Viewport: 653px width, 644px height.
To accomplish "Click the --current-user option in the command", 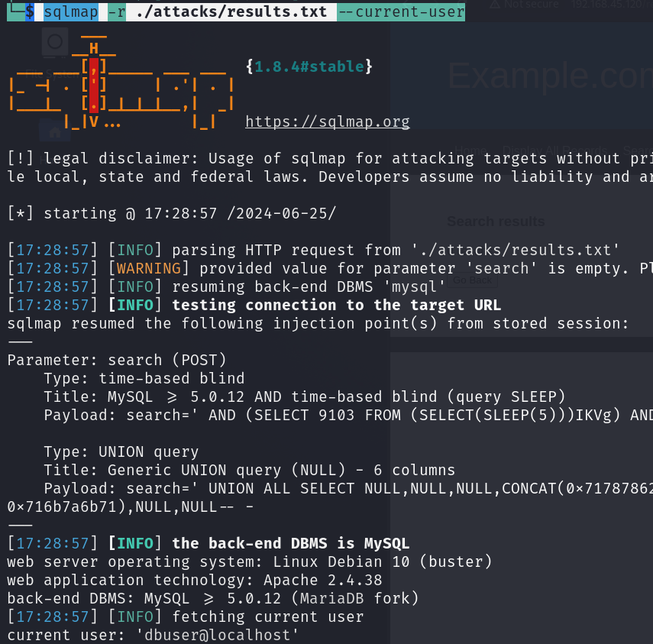I will (402, 11).
